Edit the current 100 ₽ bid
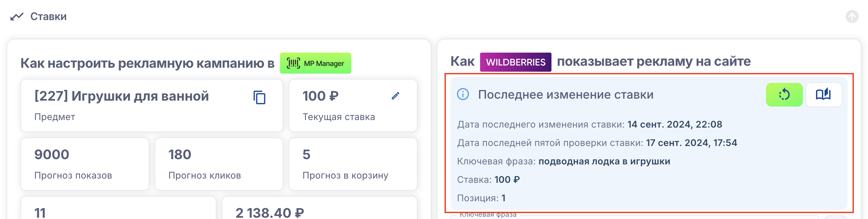The image size is (868, 219). click(395, 96)
